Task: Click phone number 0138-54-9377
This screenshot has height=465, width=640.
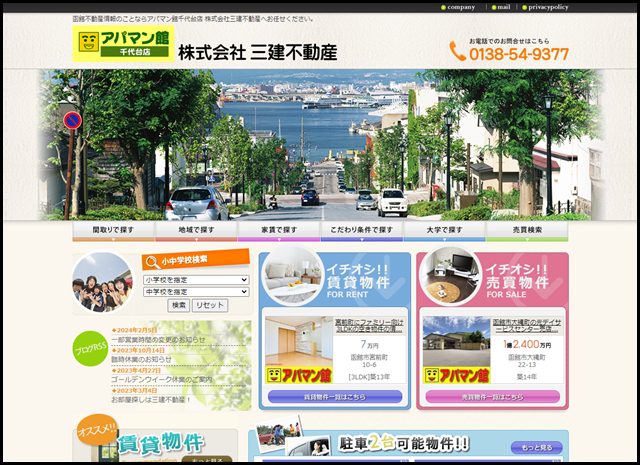Action: [519, 54]
